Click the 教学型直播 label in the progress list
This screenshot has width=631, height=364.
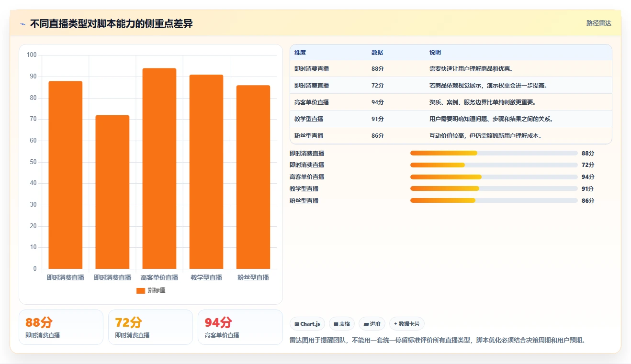tap(304, 189)
